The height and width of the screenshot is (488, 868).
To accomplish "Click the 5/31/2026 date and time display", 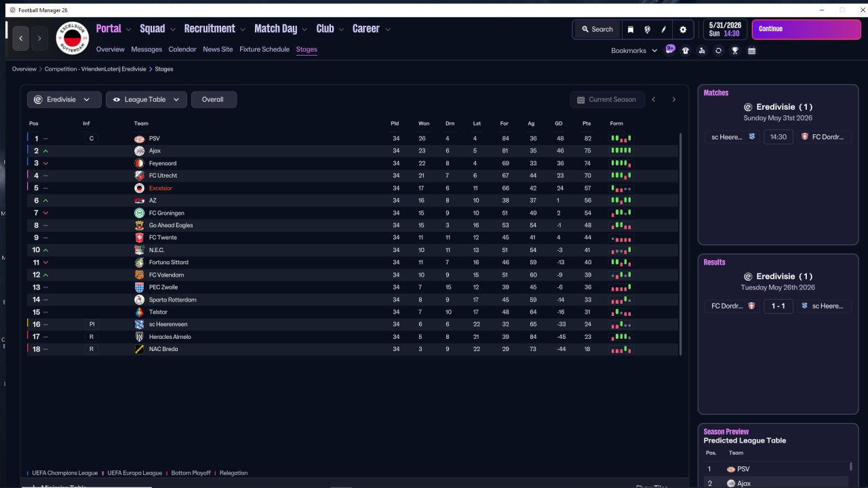I will [724, 29].
